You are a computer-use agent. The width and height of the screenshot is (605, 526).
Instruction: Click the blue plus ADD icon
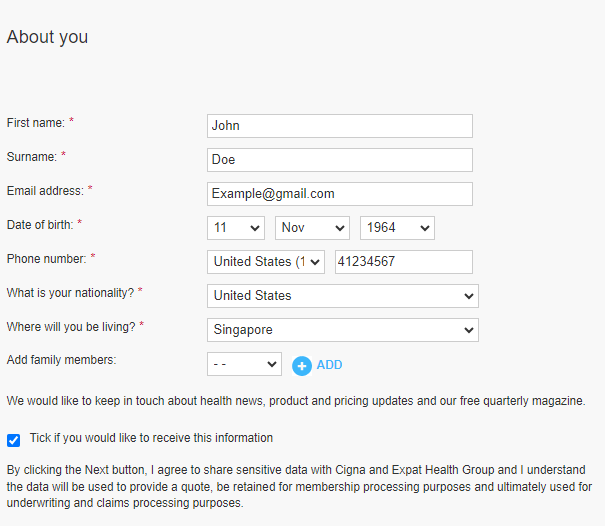pyautogui.click(x=302, y=366)
